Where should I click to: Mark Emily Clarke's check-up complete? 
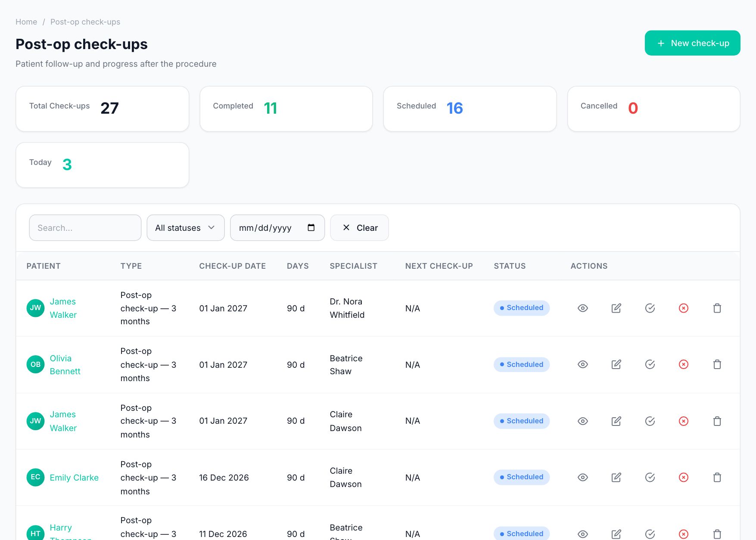point(650,478)
